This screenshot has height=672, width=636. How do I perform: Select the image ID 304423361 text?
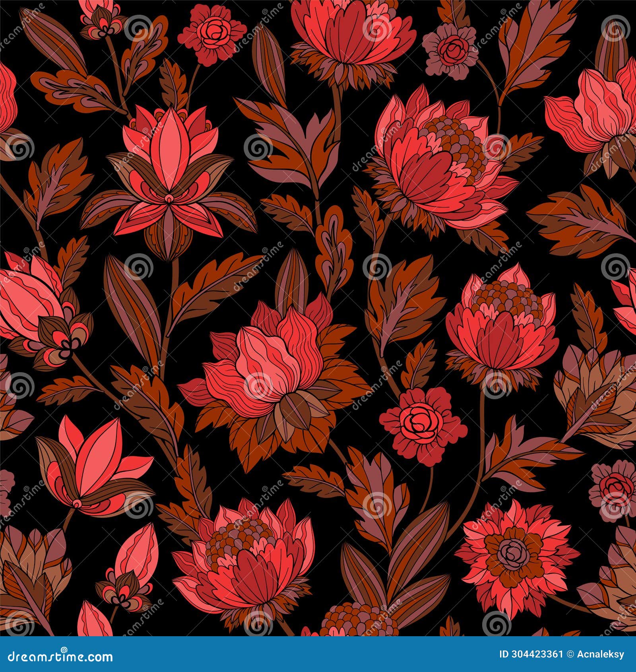click(531, 654)
